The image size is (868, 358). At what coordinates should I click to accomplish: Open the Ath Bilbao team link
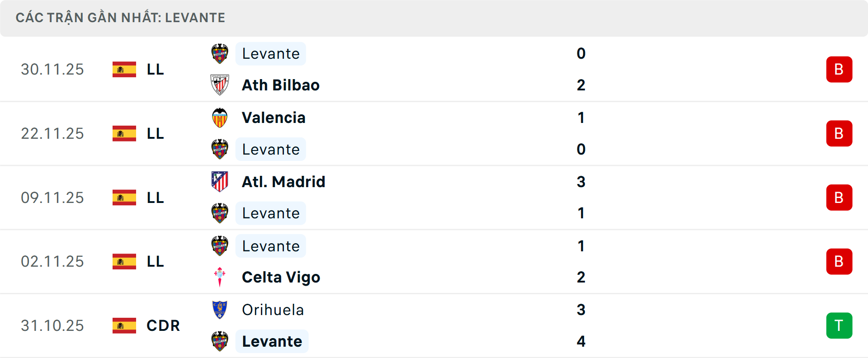pos(281,85)
